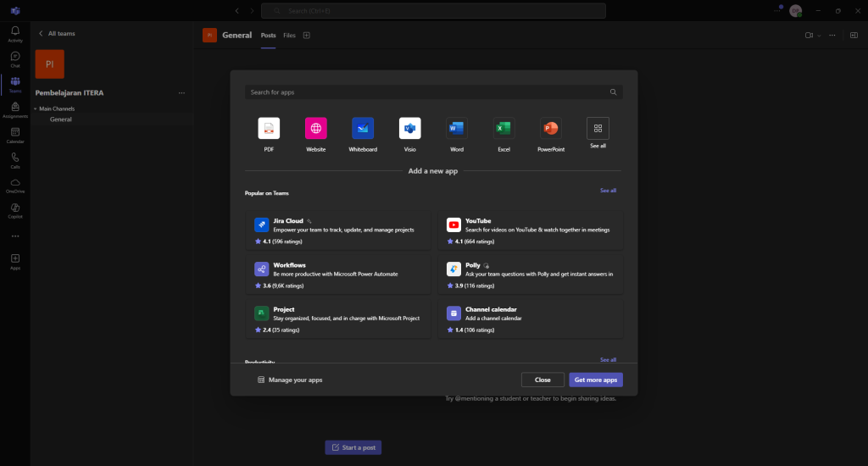Open Assignments in the left rail
Screen dimensions: 868x466
click(x=15, y=110)
